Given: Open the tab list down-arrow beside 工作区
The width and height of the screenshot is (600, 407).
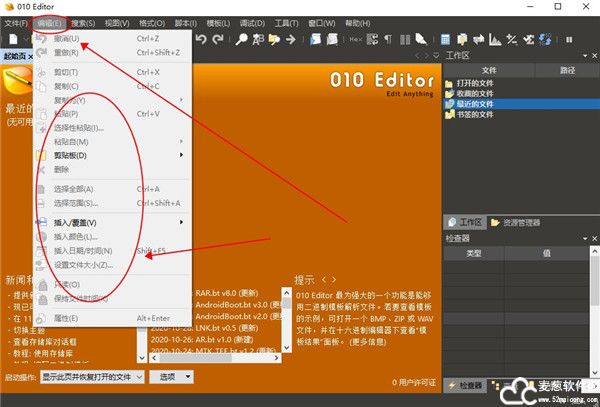Looking at the screenshot, I should tap(436, 56).
